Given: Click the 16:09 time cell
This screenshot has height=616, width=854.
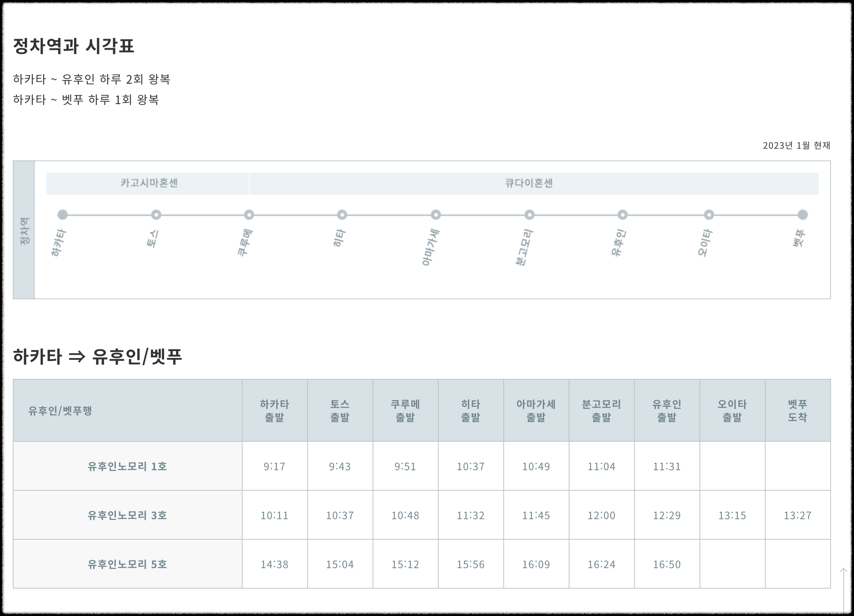Looking at the screenshot, I should tap(536, 564).
